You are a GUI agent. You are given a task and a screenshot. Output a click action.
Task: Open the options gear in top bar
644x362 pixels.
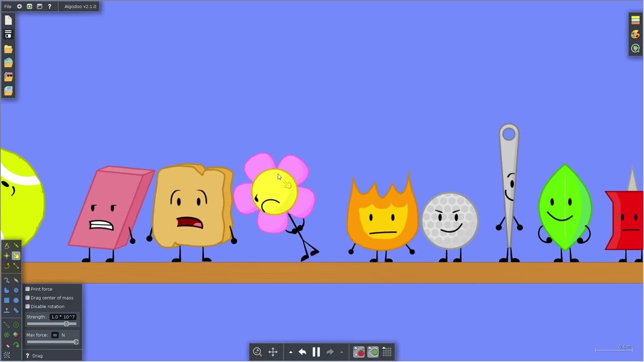19,7
